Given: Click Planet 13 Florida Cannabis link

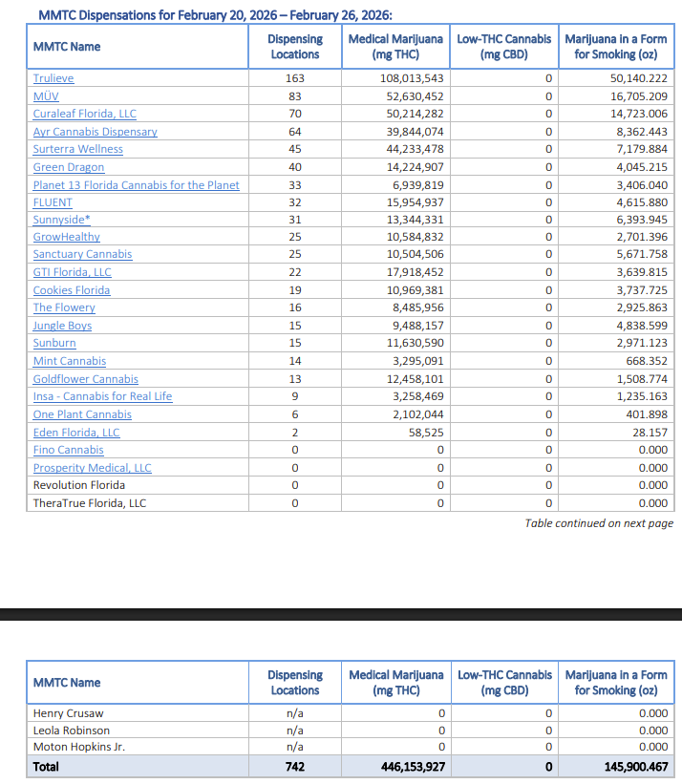Looking at the screenshot, I should (x=136, y=185).
